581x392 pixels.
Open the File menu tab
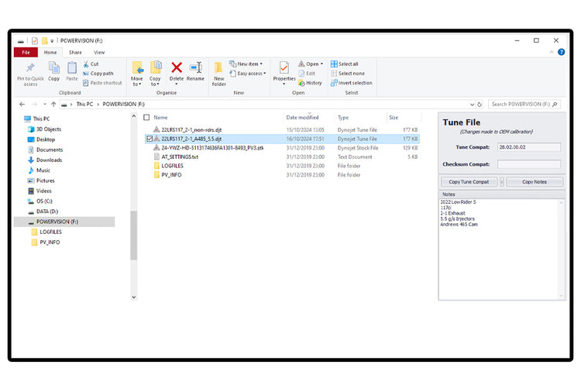point(26,53)
